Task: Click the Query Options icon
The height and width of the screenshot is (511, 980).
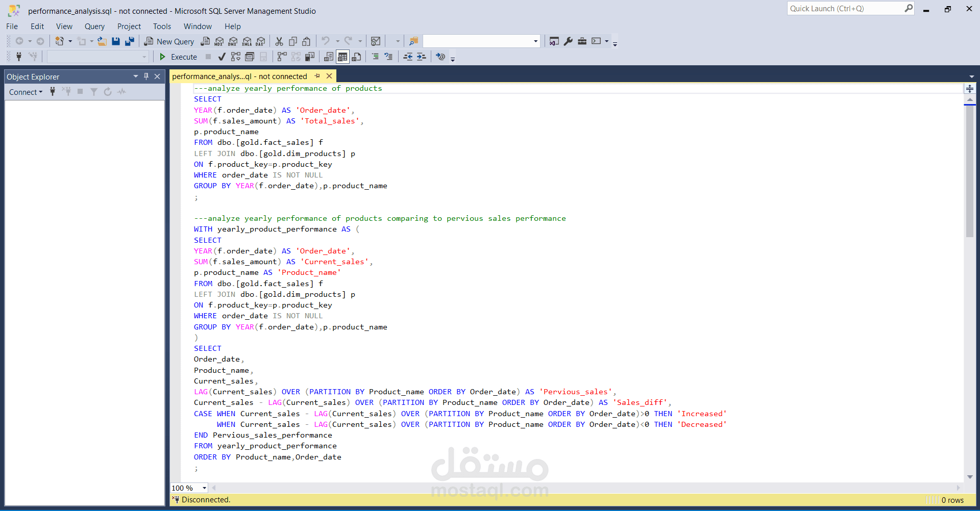Action: [x=250, y=57]
